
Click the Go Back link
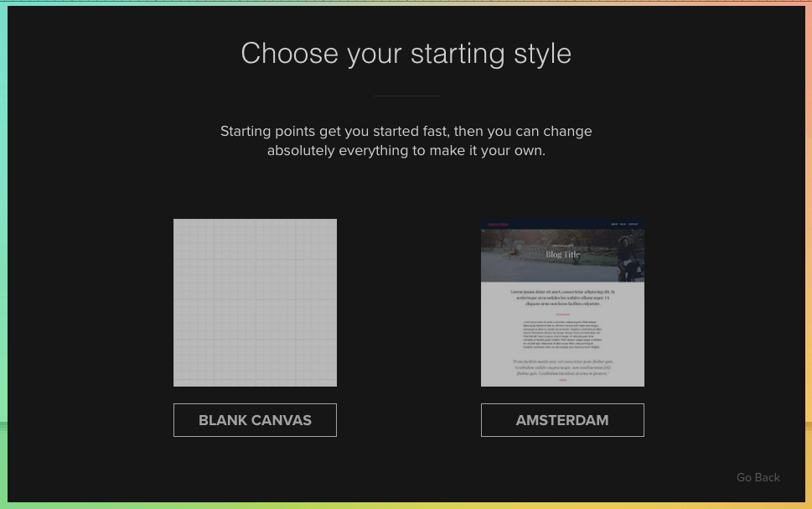pyautogui.click(x=758, y=477)
